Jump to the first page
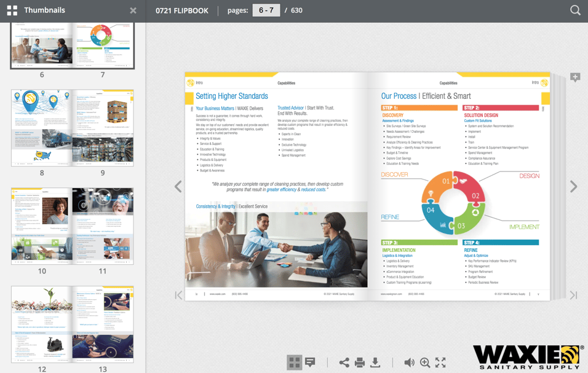 point(178,296)
